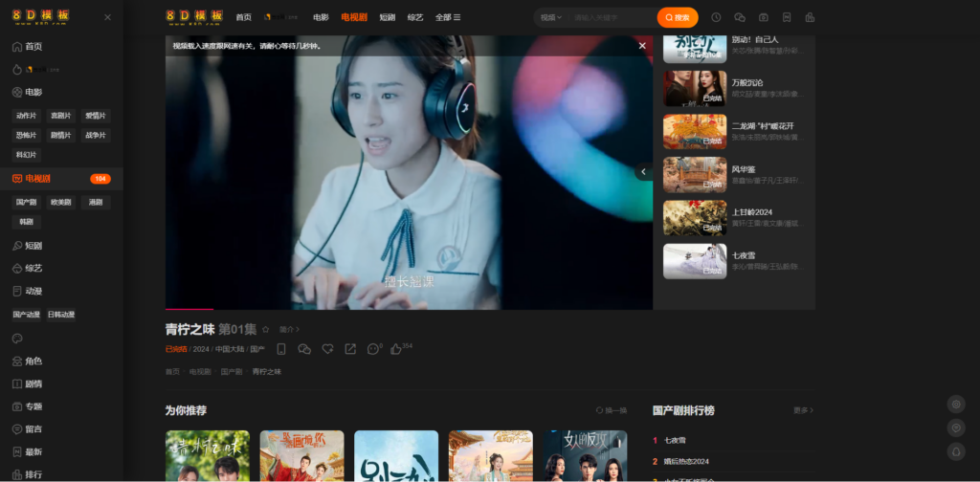Click the mobile phone icon below the title
This screenshot has height=482, width=980.
281,349
